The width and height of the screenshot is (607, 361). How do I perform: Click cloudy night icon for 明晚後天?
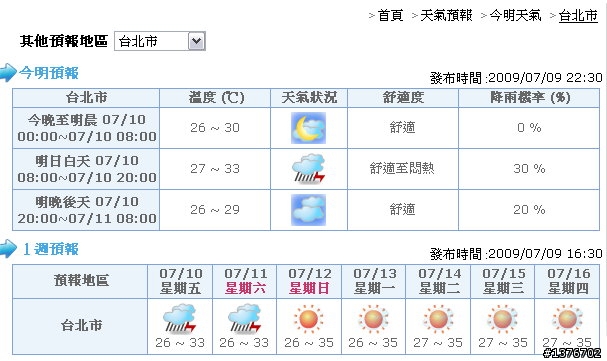309,210
